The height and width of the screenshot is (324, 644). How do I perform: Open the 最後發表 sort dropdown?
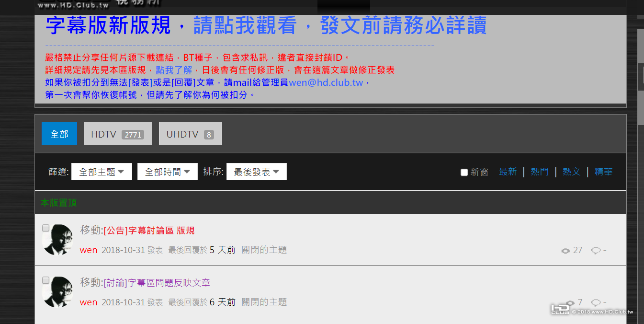pos(257,171)
